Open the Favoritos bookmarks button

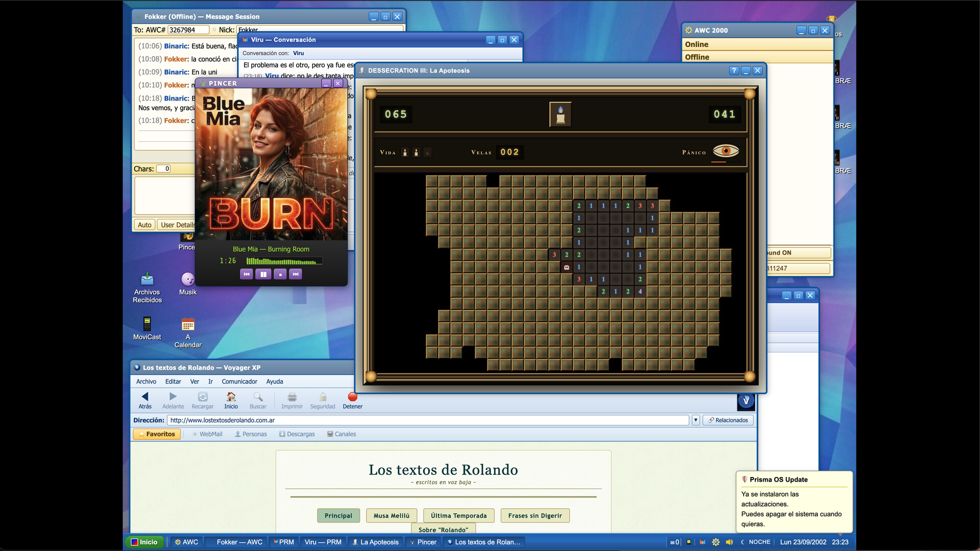pyautogui.click(x=157, y=434)
